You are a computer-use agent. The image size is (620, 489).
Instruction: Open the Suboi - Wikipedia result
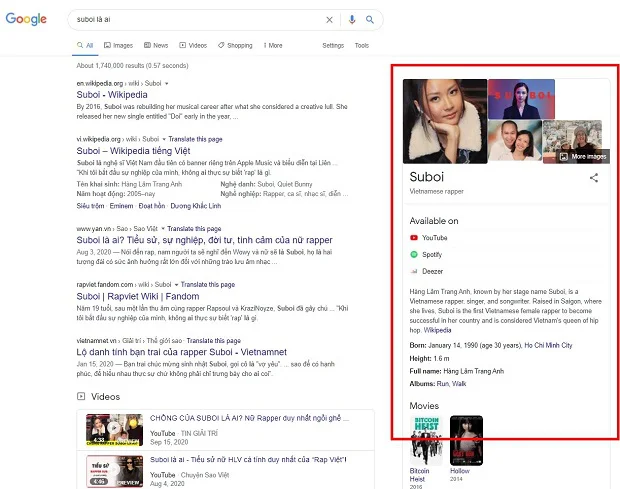click(112, 95)
